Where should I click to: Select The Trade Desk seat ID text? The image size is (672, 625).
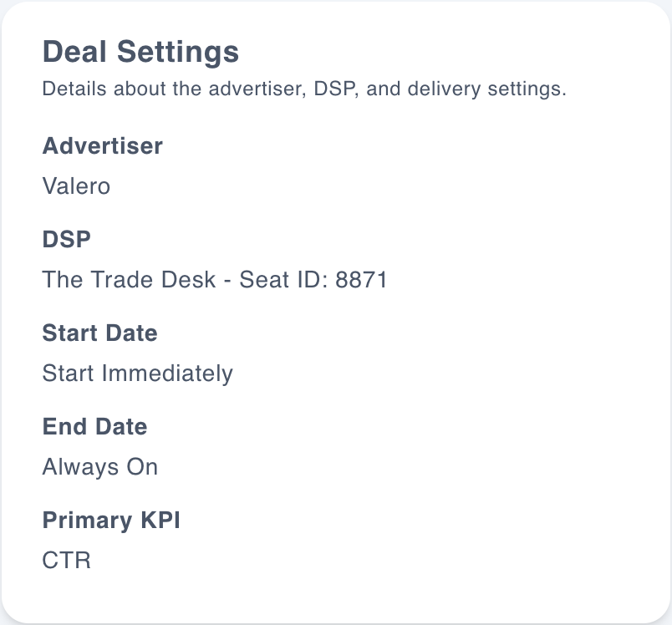pyautogui.click(x=215, y=279)
